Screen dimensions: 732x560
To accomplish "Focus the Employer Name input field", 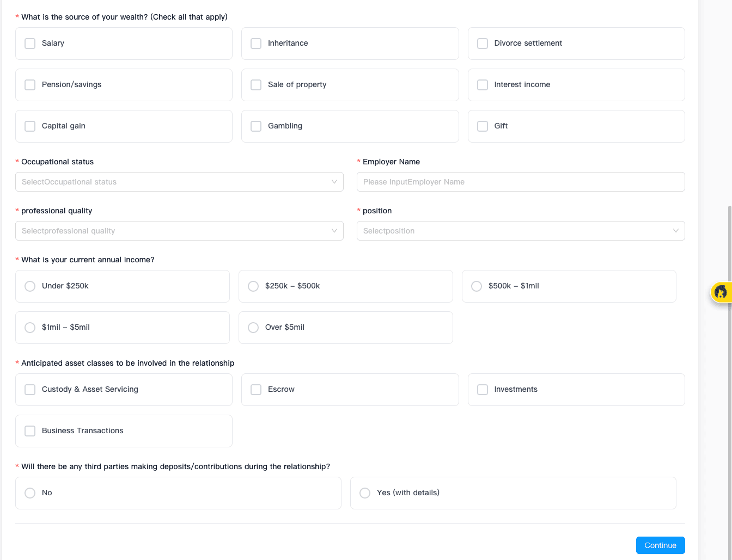I will pyautogui.click(x=521, y=182).
